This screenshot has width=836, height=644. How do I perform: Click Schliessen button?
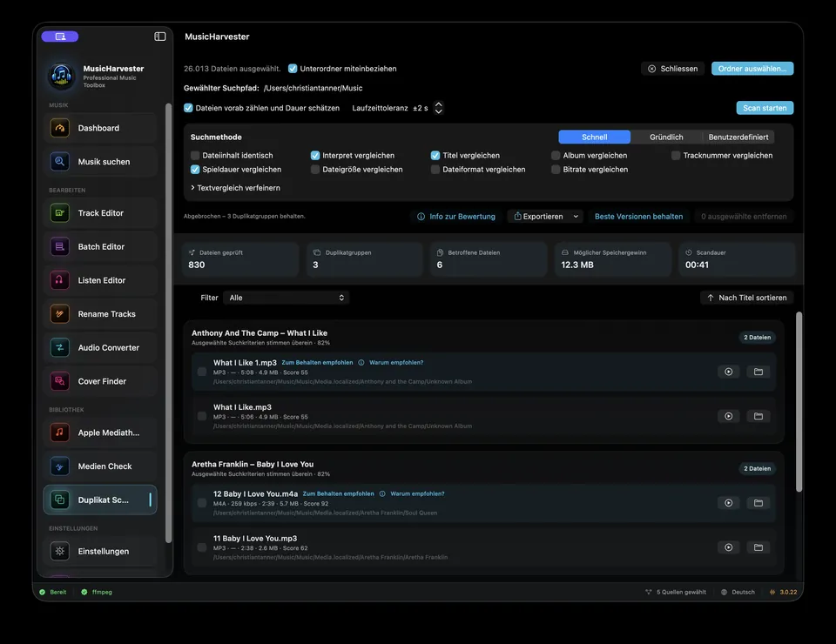click(x=673, y=69)
